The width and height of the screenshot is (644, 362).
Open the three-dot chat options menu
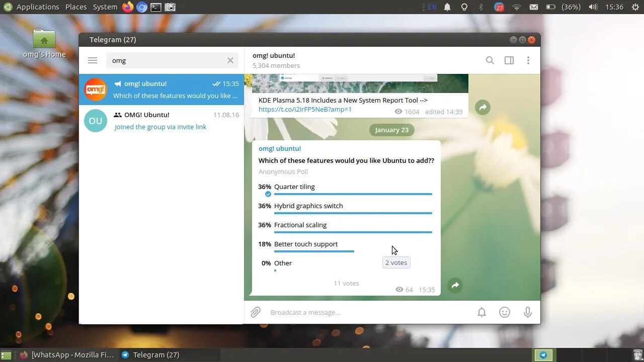pos(528,60)
